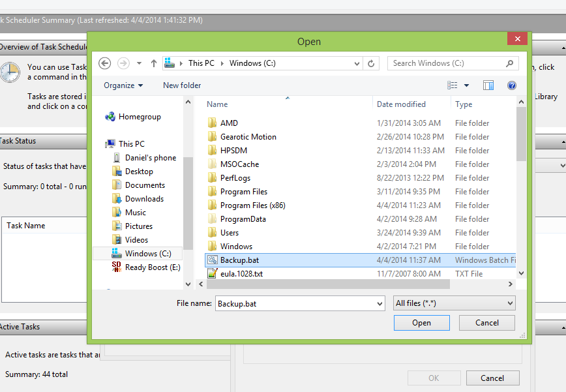Toggle the preview pane icon
This screenshot has height=392, width=566.
(x=488, y=85)
